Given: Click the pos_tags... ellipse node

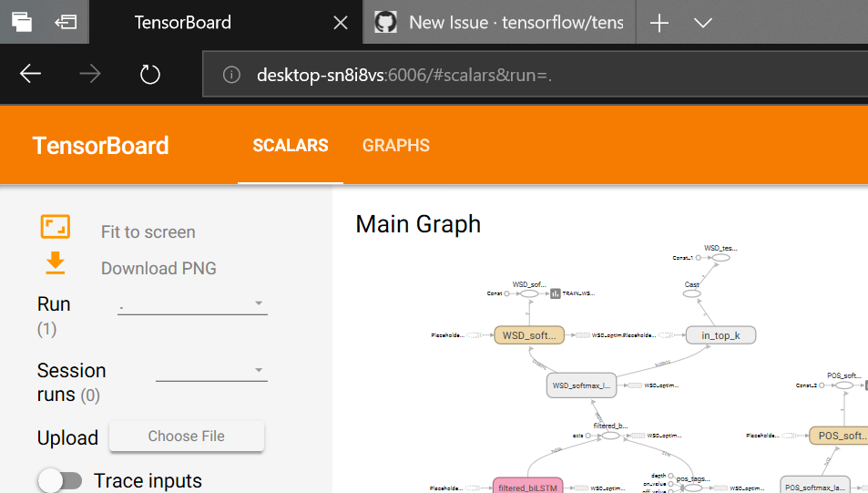Looking at the screenshot, I should [x=693, y=488].
